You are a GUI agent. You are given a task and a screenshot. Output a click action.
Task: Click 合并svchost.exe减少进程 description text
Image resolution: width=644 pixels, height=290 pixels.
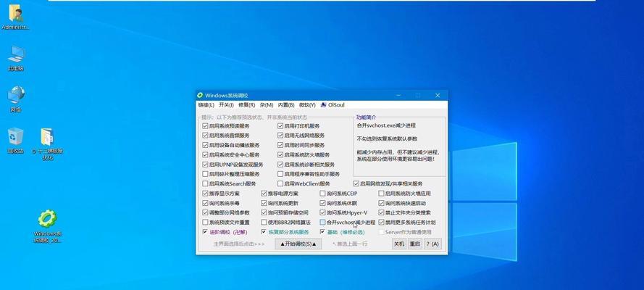pos(386,125)
